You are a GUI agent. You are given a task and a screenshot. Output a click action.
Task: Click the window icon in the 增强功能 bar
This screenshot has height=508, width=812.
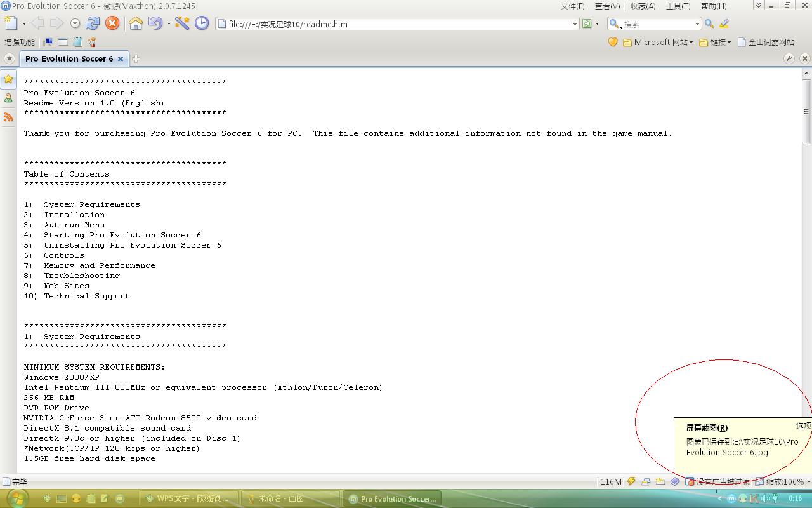click(x=63, y=42)
